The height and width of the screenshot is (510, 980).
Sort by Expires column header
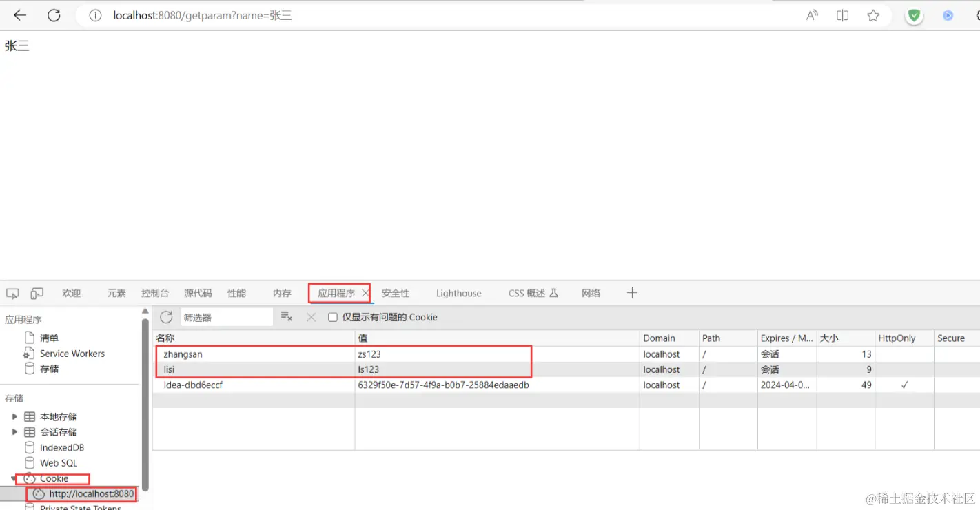click(787, 338)
